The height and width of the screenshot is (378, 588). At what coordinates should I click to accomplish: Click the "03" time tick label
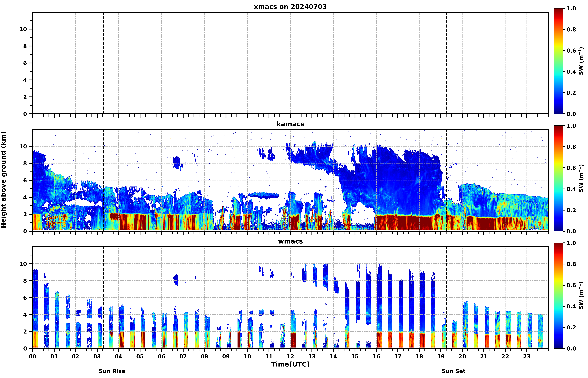pyautogui.click(x=97, y=356)
